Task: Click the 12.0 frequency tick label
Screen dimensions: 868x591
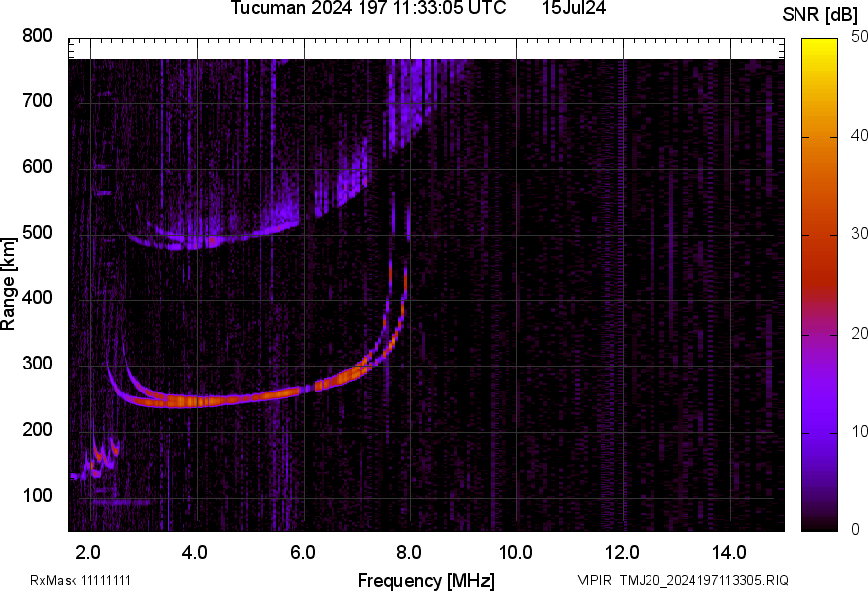Action: (x=622, y=552)
